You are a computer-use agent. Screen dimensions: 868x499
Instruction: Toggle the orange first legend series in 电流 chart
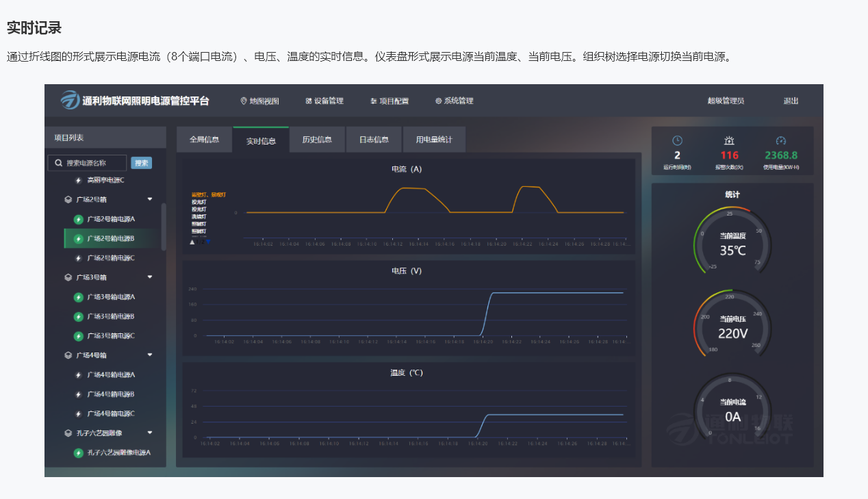pyautogui.click(x=208, y=195)
